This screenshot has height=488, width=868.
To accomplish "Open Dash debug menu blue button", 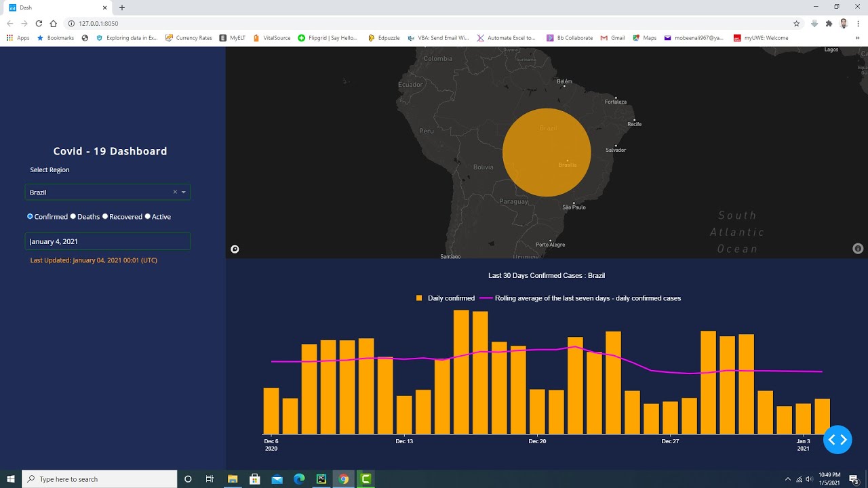I will coord(837,440).
